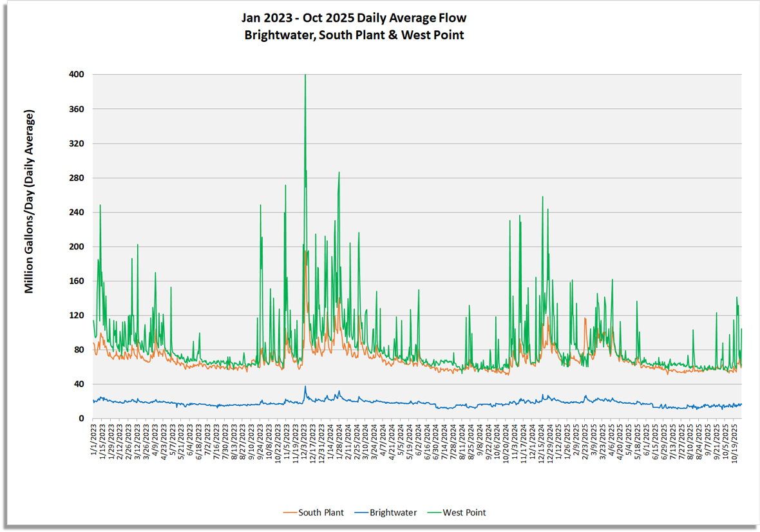Image resolution: width=760 pixels, height=532 pixels.
Task: Click the West Point peak near 1/28/2024
Action: 340,171
